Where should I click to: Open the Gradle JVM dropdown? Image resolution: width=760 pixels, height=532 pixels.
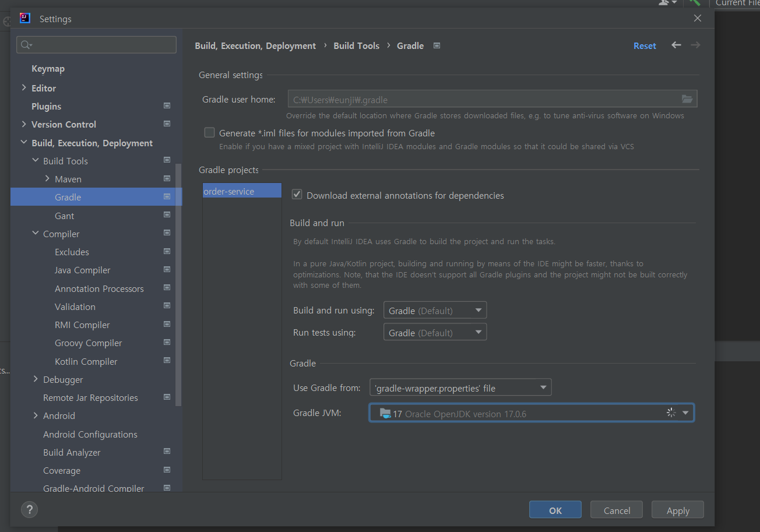(x=532, y=413)
